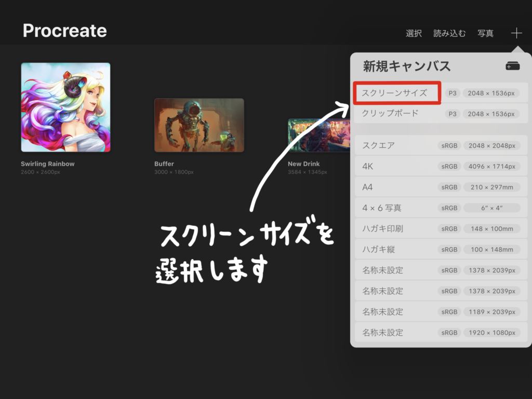This screenshot has height=399, width=532.
Task: Click the 新規キャンバス popover heading
Action: [407, 66]
